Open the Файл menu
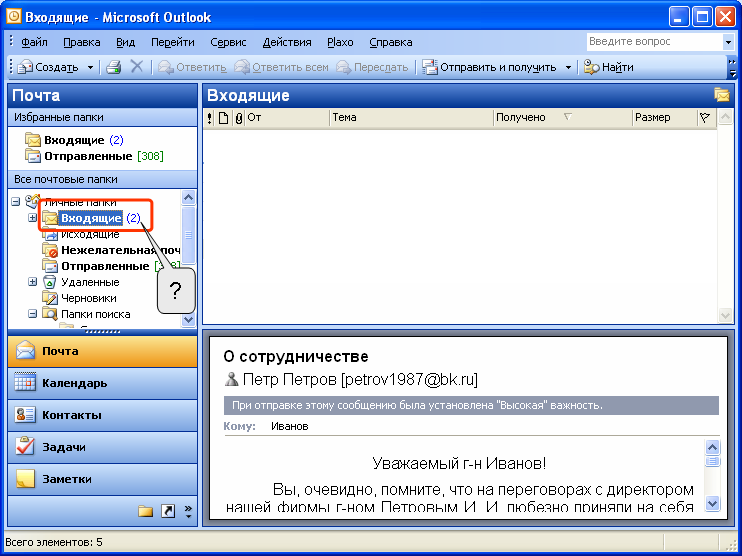This screenshot has height=556, width=742. tap(34, 43)
